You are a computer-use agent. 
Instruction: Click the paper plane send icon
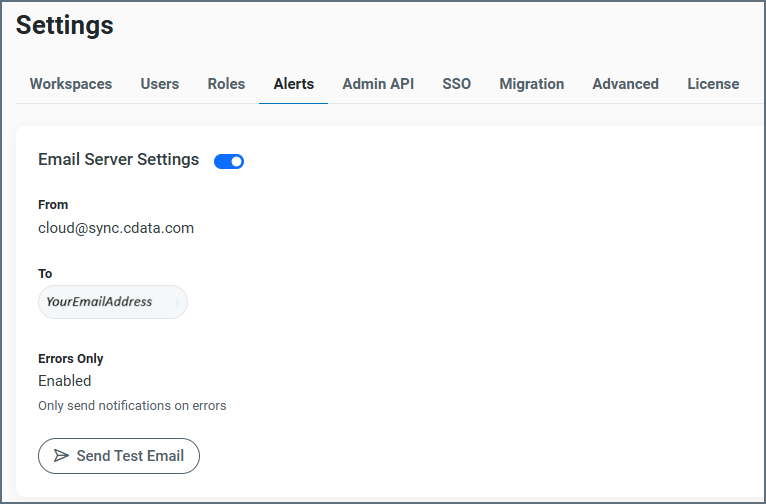point(61,456)
